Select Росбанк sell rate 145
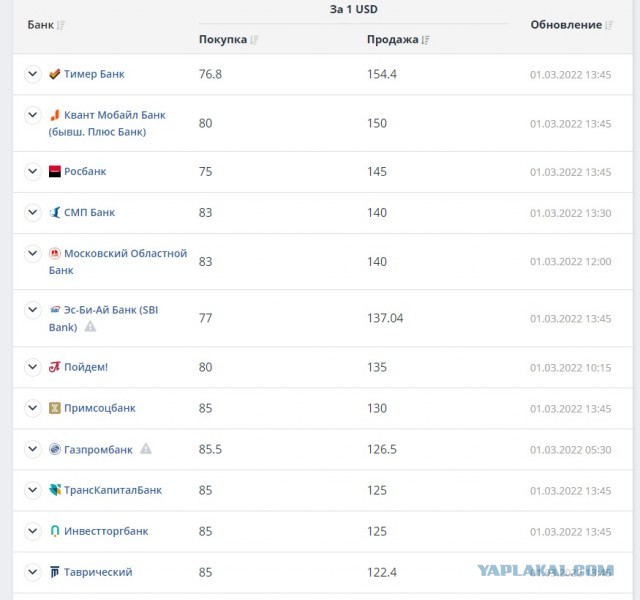Image resolution: width=640 pixels, height=600 pixels. point(377,171)
